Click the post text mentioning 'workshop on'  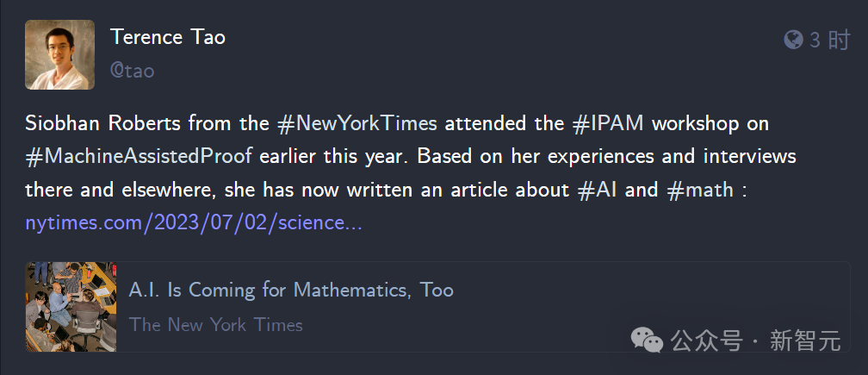[x=710, y=123]
